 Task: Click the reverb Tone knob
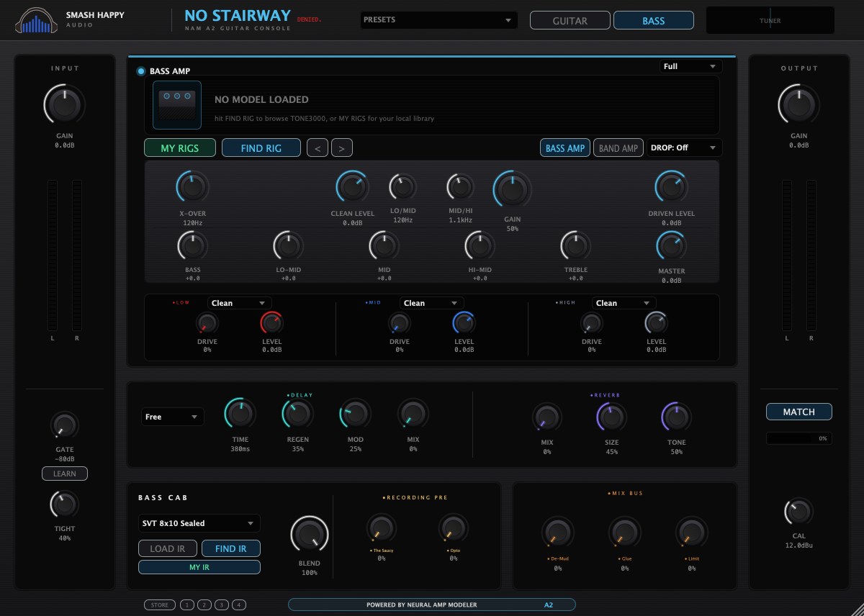click(676, 417)
